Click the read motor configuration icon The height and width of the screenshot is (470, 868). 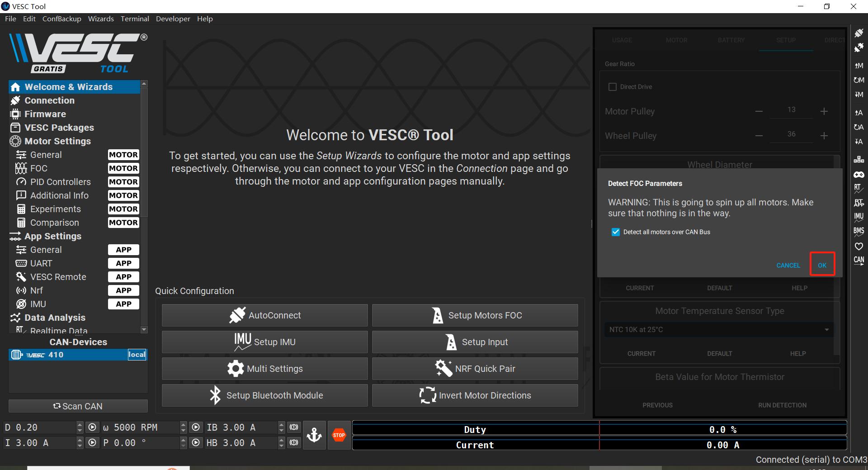[859, 66]
